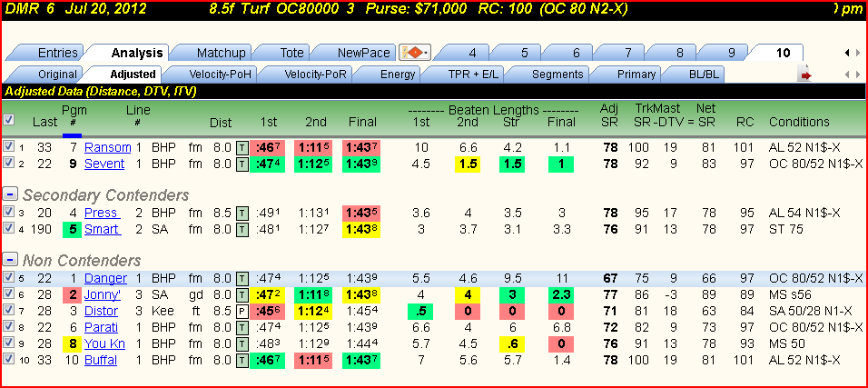Viewport: 868px width, 388px height.
Task: Open the Sevent horse link
Action: pos(104,164)
